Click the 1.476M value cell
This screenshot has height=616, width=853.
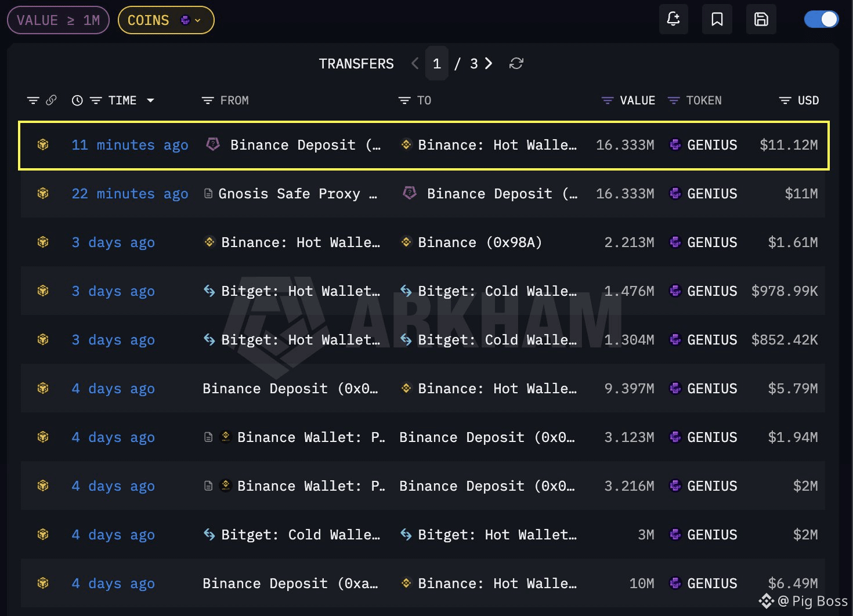(x=629, y=291)
